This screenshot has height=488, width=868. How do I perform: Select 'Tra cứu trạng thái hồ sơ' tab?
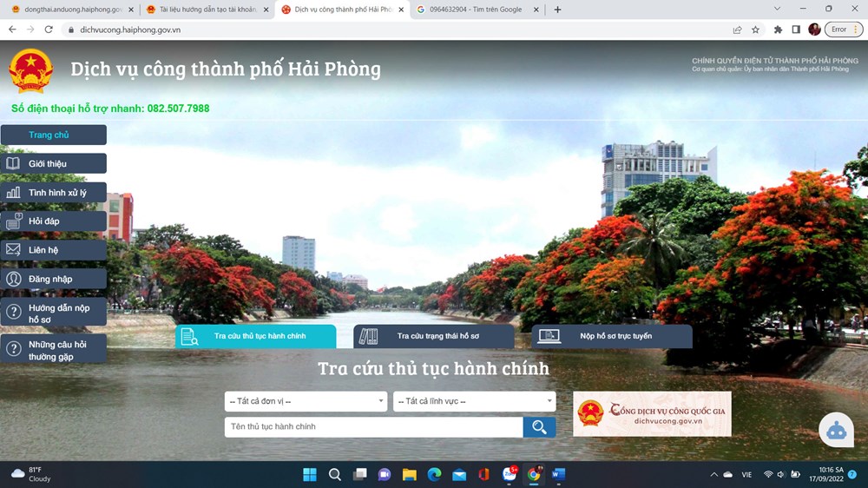(434, 336)
